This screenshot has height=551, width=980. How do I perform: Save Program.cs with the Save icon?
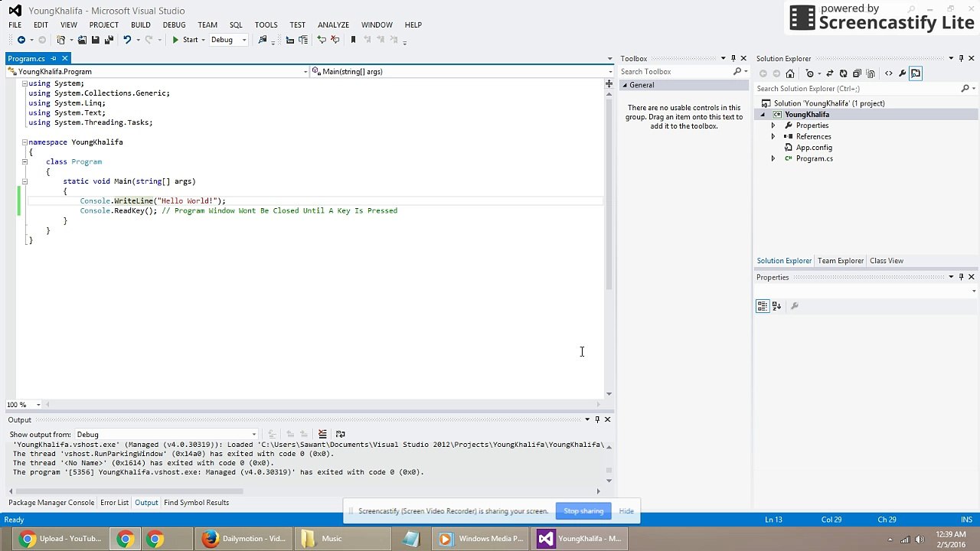95,40
